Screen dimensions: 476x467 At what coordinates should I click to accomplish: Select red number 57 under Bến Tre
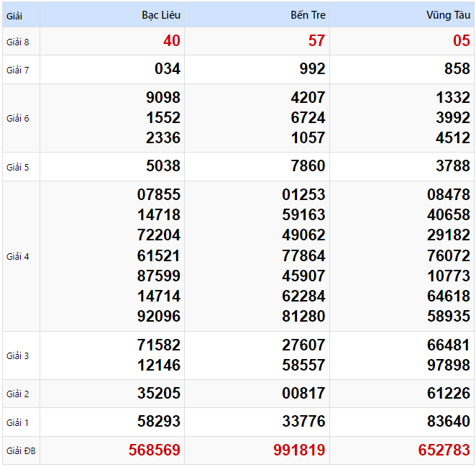(x=316, y=41)
